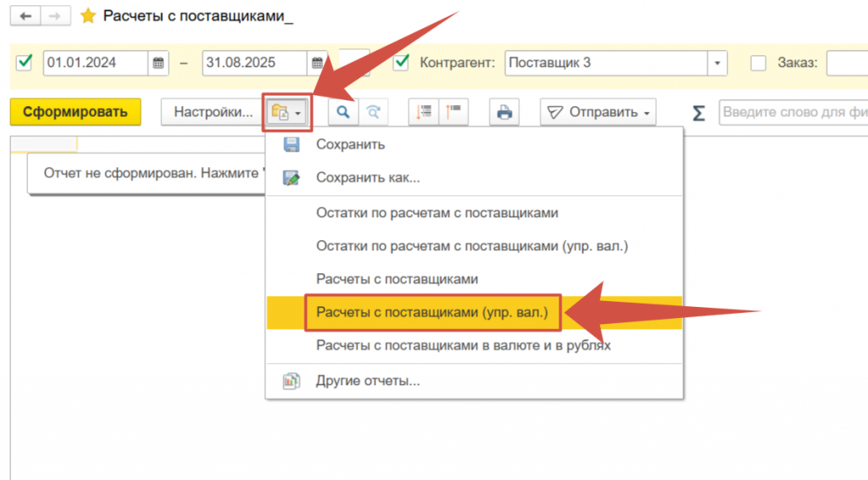Select Расчеты с поставщиками (упр. вал.)
The width and height of the screenshot is (868, 480).
432,312
